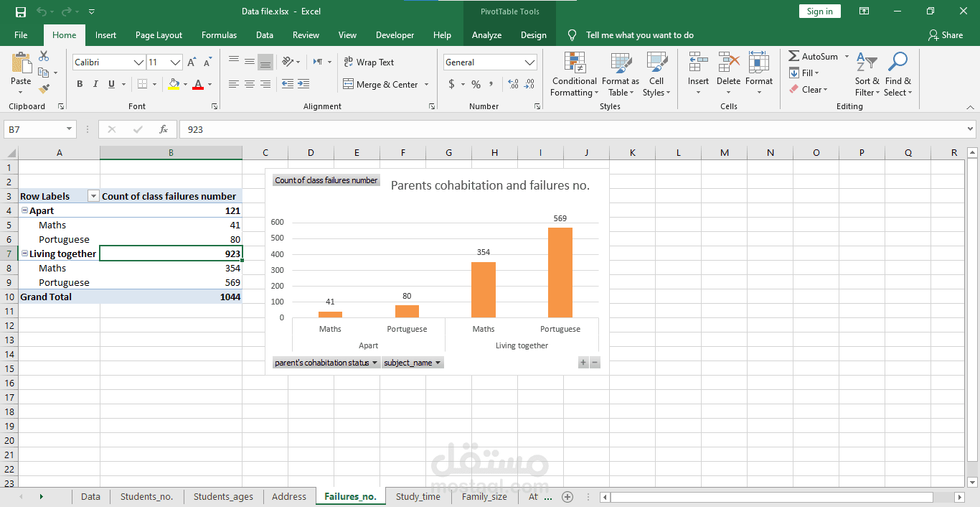Image resolution: width=980 pixels, height=507 pixels.
Task: Click the Name Box showing B7
Action: (x=34, y=129)
